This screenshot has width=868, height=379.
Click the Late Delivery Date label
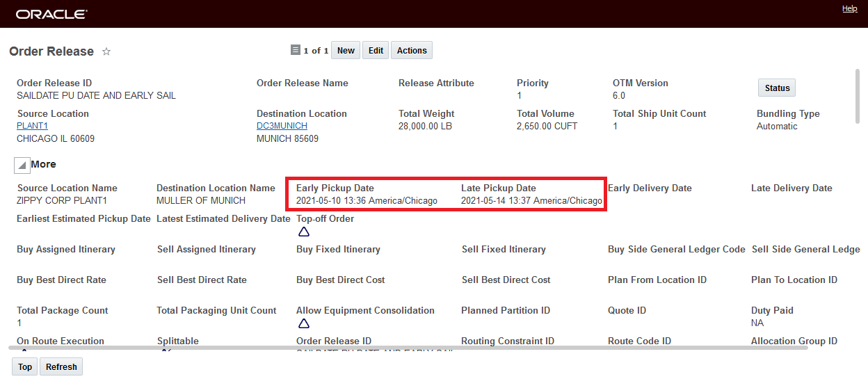(x=791, y=188)
